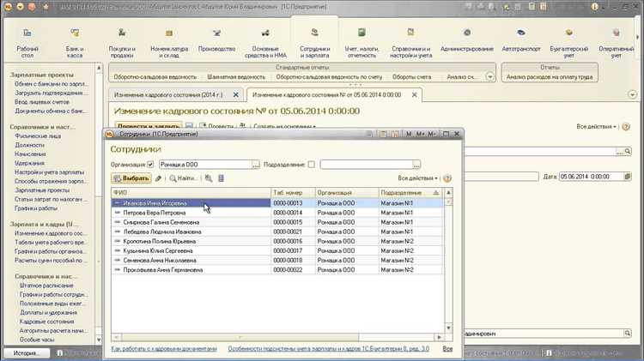Expand Все действия menu in Сотрудники dialog
The width and height of the screenshot is (644, 361).
pos(418,178)
